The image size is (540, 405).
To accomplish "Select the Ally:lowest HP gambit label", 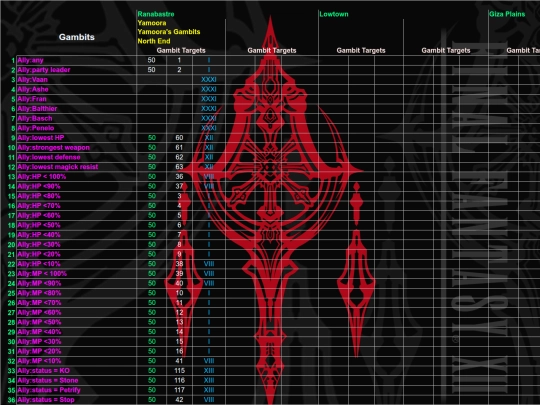I will 41,138.
